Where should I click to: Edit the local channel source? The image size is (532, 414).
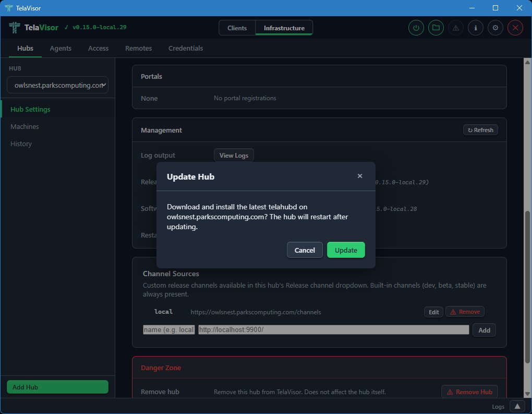click(433, 312)
